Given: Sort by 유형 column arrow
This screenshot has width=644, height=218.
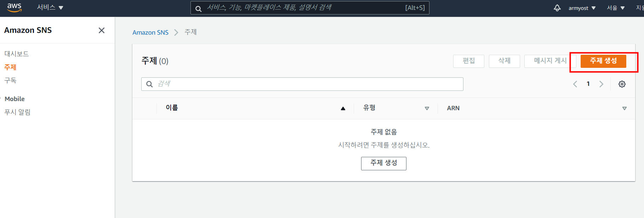Looking at the screenshot, I should pyautogui.click(x=427, y=108).
